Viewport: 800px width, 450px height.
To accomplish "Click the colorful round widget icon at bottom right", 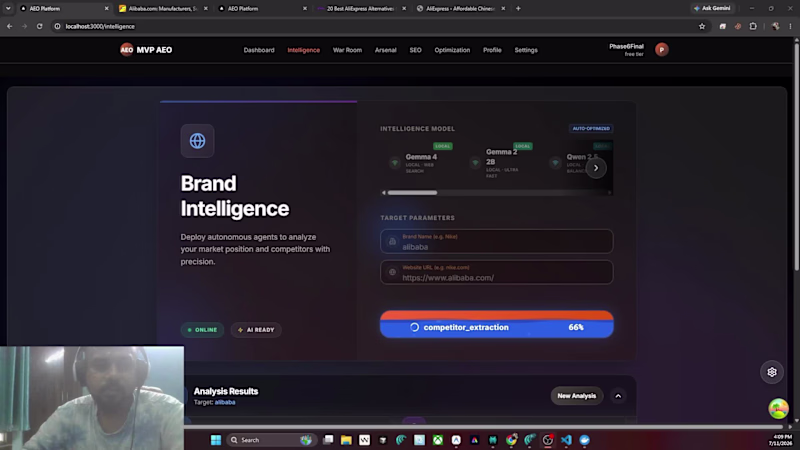I will (778, 408).
